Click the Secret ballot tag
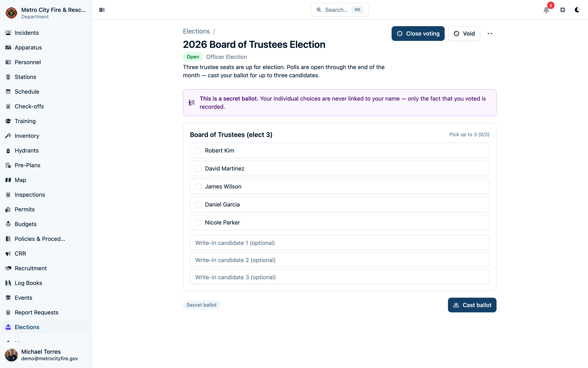The image size is (588, 368). point(202,305)
